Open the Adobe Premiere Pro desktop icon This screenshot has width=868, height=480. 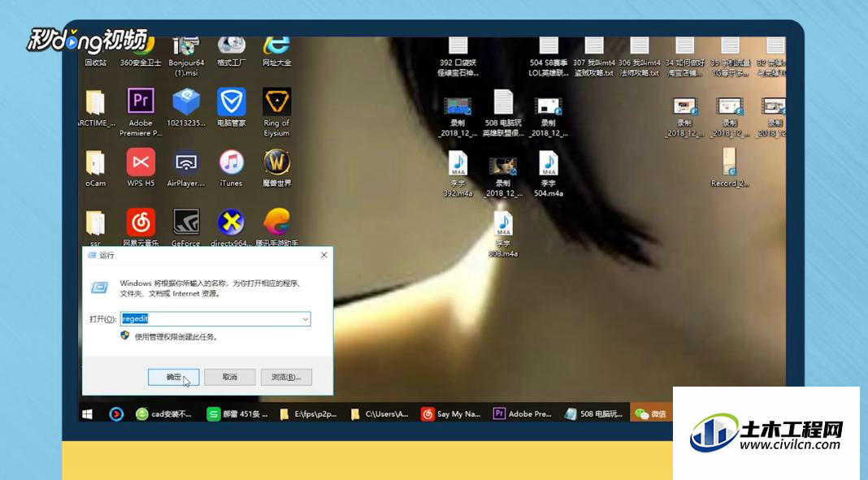(141, 112)
